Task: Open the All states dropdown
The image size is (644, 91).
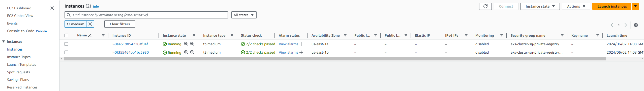Action: pyautogui.click(x=244, y=15)
